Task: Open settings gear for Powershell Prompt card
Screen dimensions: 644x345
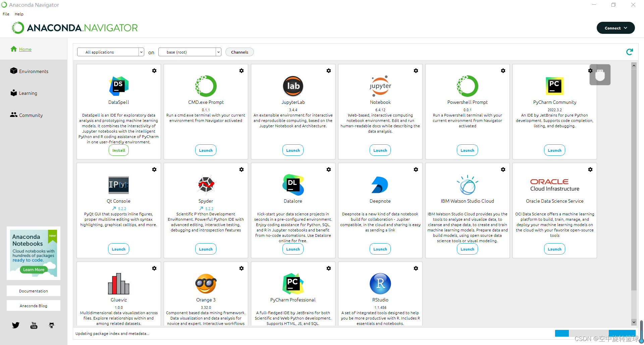Action: click(503, 71)
